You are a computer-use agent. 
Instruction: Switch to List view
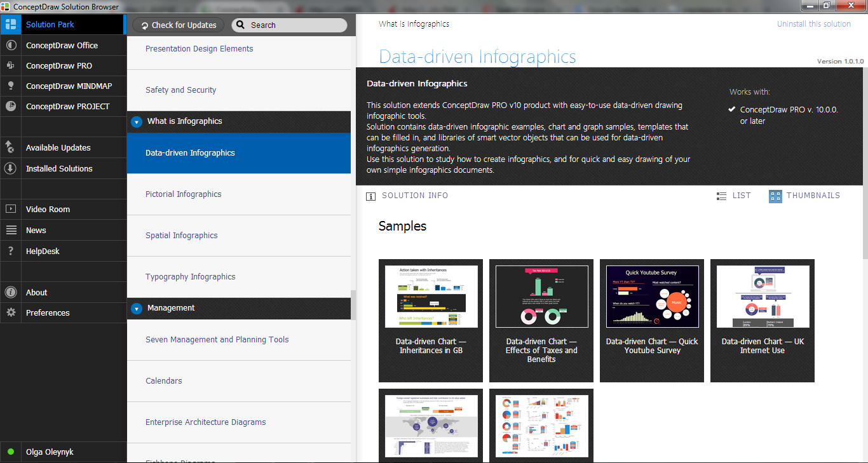pos(733,196)
